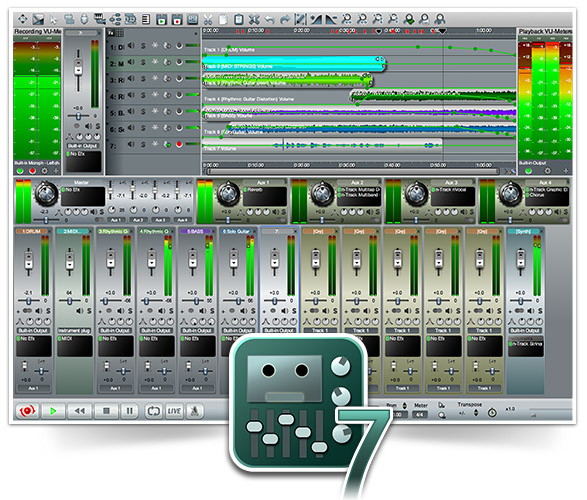The width and height of the screenshot is (587, 500).
Task: Freeze track 2 with the snowflake icon
Action: click(x=155, y=62)
